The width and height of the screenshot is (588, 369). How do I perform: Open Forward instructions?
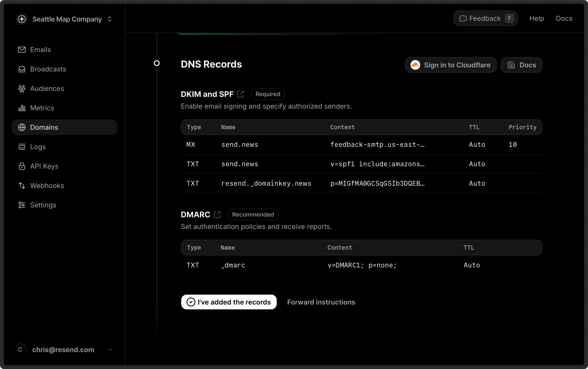(x=321, y=302)
